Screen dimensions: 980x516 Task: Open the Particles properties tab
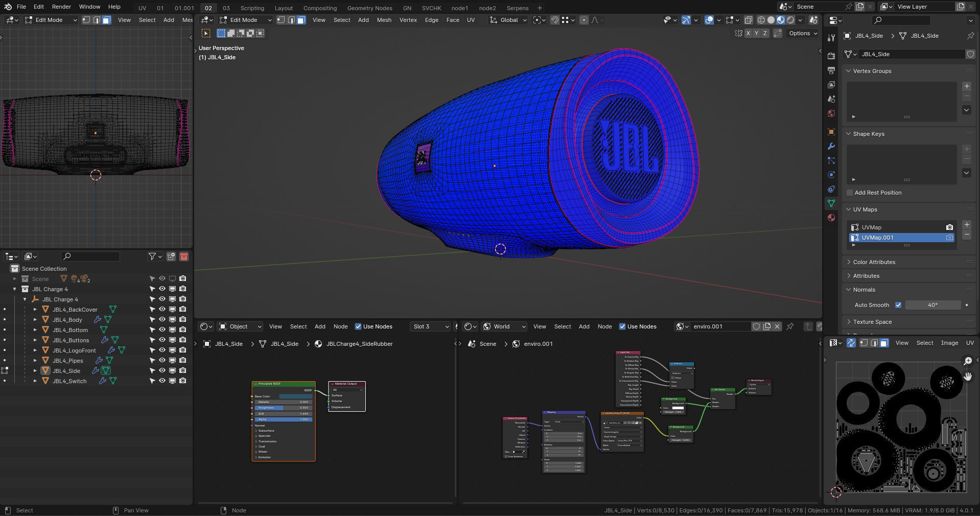(831, 160)
